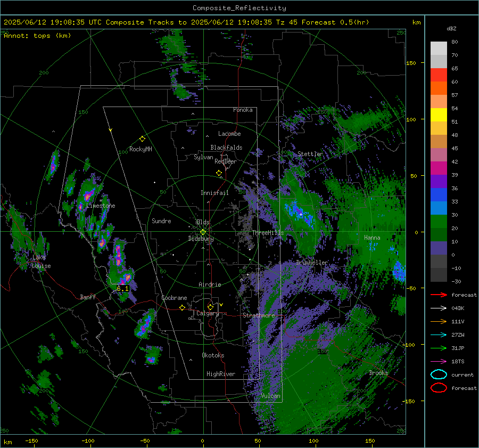Click white plus marker in ThreeHills storm cell
The image size is (479, 448).
[301, 215]
